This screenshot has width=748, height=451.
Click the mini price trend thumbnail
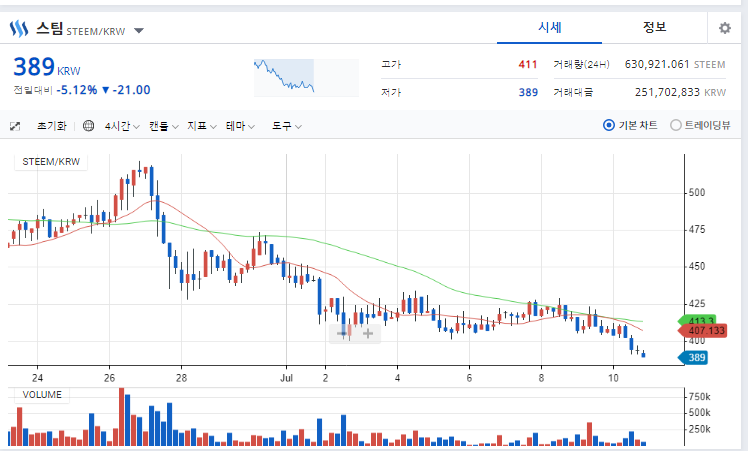point(306,78)
